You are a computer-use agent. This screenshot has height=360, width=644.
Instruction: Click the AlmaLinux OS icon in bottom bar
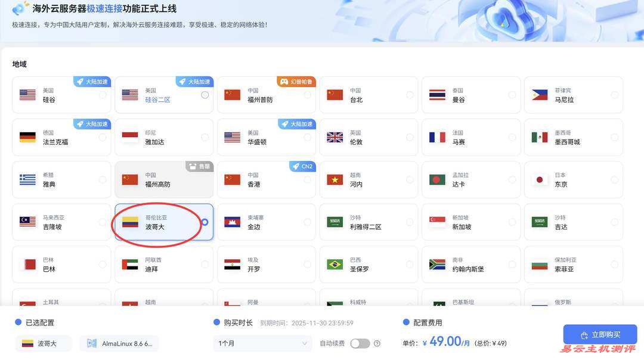(x=91, y=343)
